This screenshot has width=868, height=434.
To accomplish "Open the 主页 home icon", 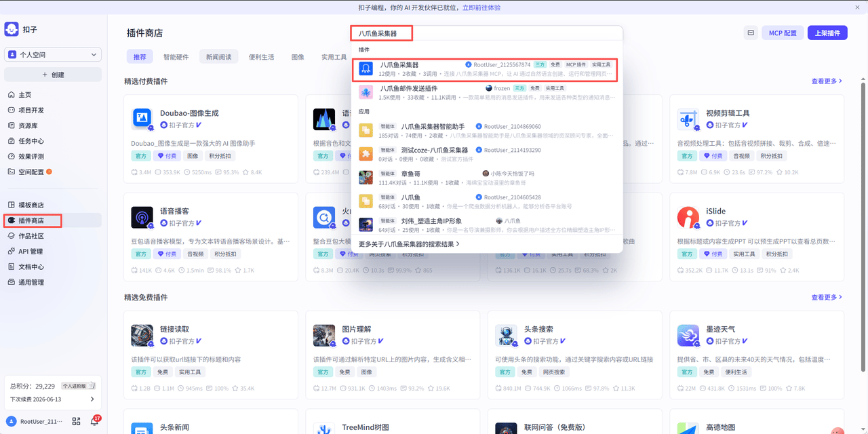I will [11, 95].
